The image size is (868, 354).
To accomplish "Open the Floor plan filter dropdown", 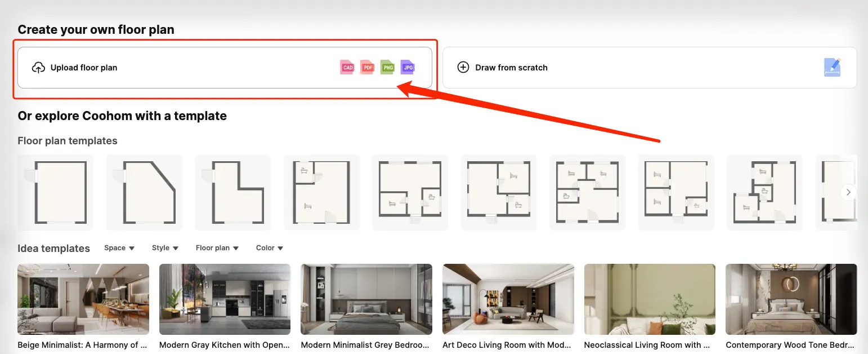I will [x=217, y=247].
